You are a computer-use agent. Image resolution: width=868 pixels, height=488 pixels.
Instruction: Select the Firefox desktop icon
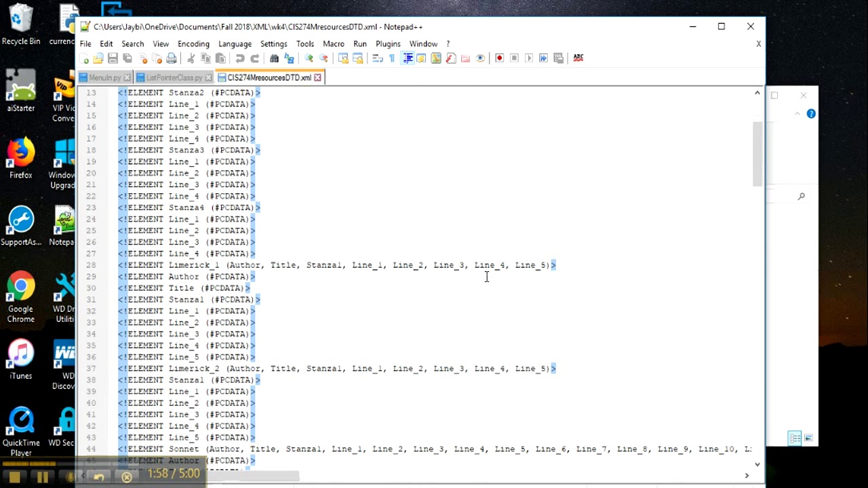21,159
